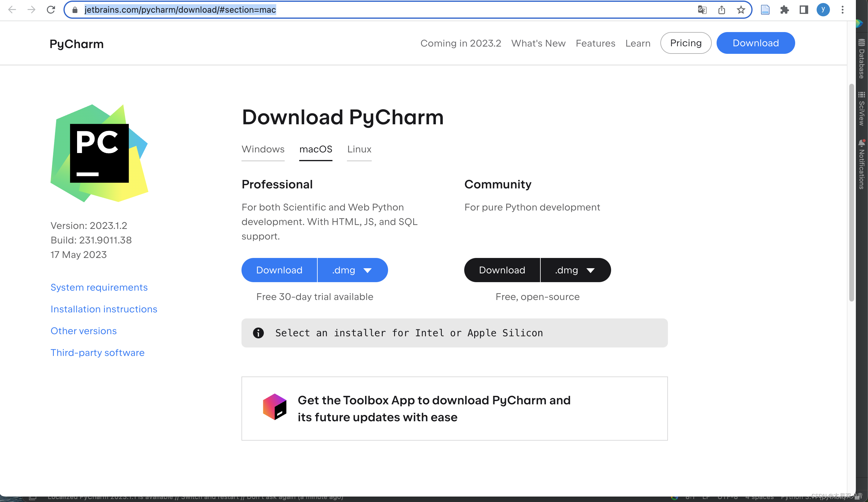Click the Google Translate icon in address bar
The width and height of the screenshot is (868, 502).
[x=702, y=10]
